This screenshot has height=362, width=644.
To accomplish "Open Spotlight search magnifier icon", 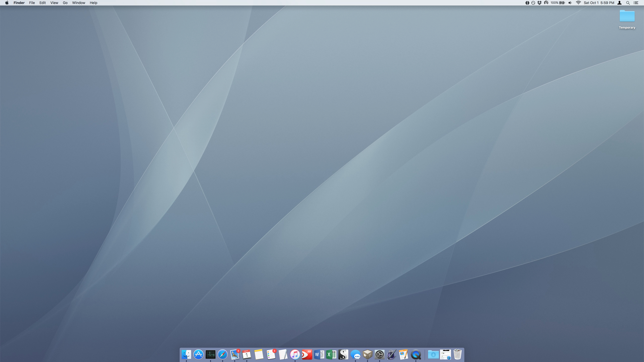I will [628, 3].
